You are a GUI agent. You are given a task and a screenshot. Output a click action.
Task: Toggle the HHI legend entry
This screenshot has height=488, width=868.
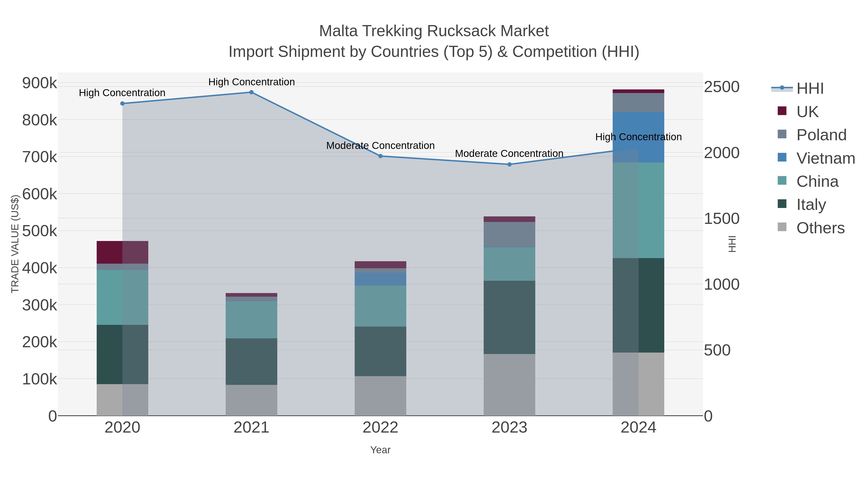point(798,88)
